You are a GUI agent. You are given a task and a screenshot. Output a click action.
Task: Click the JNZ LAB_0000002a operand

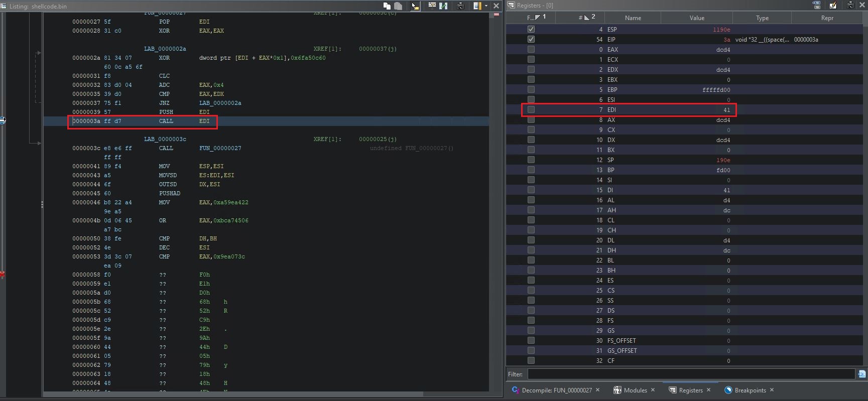click(x=220, y=103)
